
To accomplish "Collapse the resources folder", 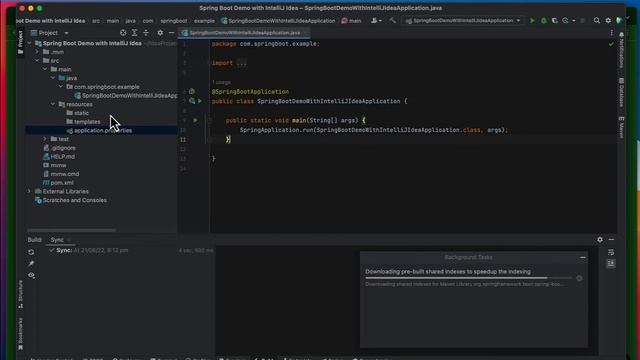I will pyautogui.click(x=53, y=104).
